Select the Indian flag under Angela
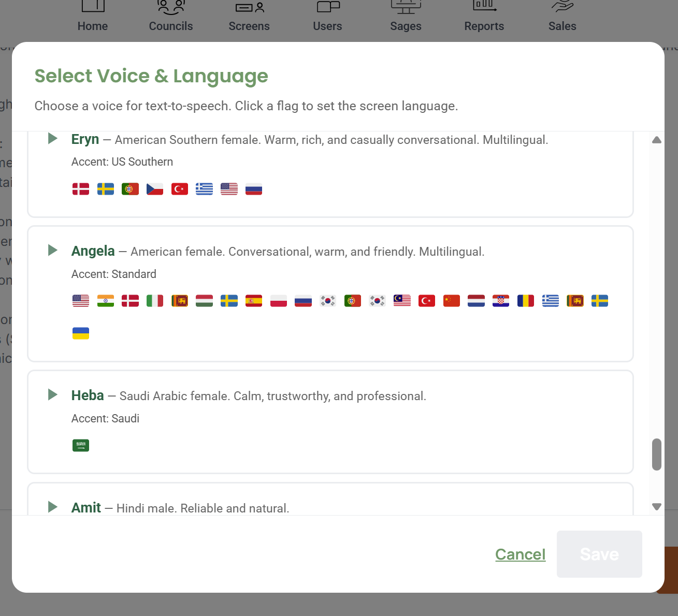 (105, 300)
